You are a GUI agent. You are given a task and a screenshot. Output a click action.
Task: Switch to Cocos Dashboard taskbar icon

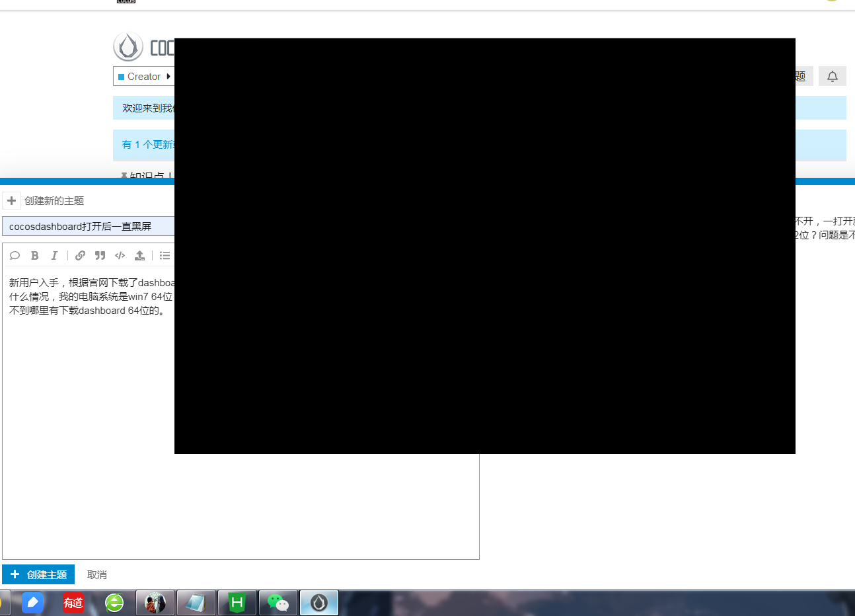[319, 603]
